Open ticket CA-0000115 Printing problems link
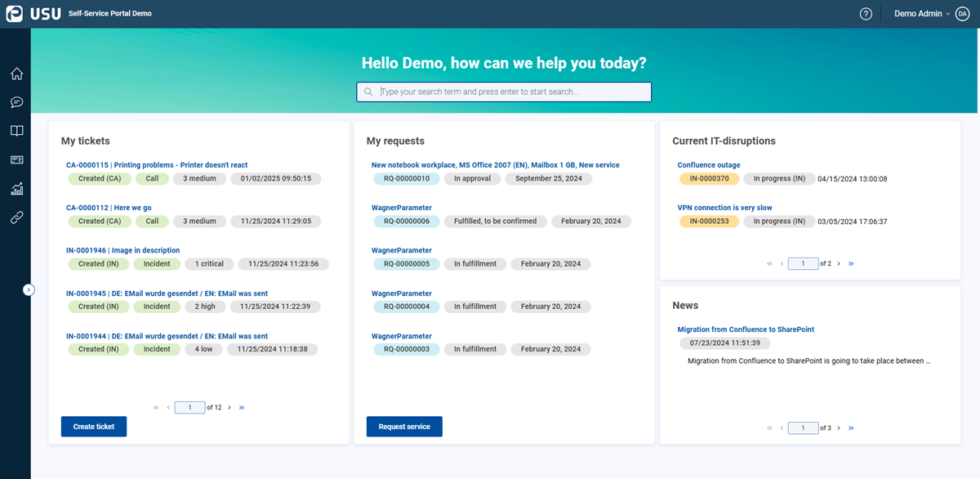 coord(157,165)
